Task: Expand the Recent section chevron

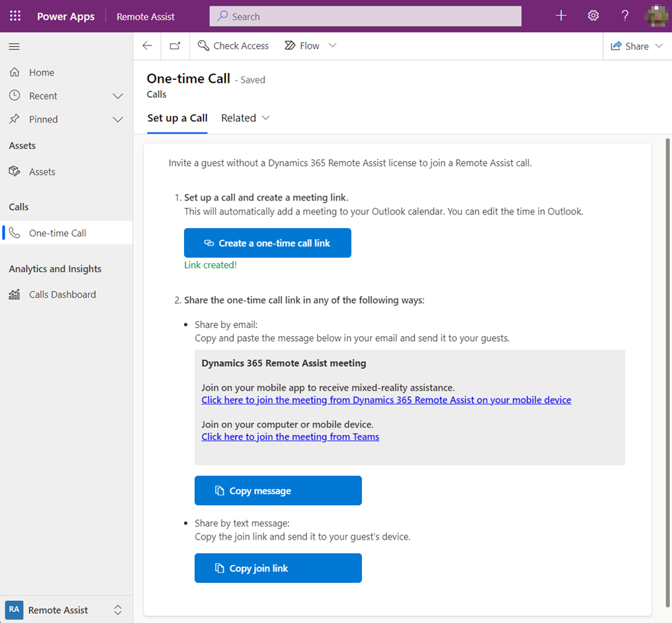Action: pos(118,96)
